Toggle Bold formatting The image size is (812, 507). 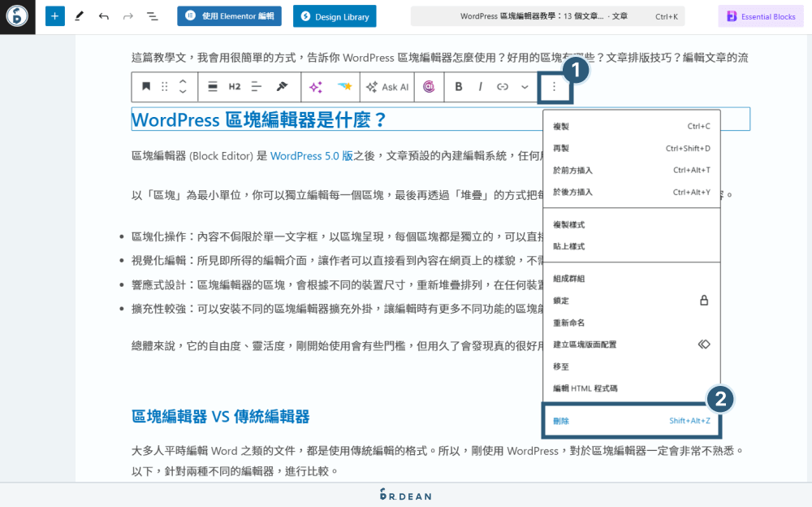459,87
